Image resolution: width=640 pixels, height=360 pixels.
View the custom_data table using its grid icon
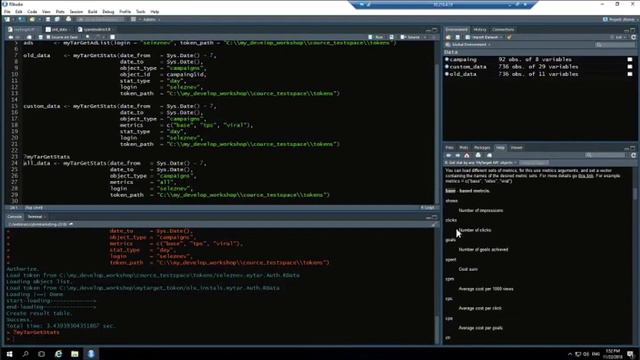point(630,67)
